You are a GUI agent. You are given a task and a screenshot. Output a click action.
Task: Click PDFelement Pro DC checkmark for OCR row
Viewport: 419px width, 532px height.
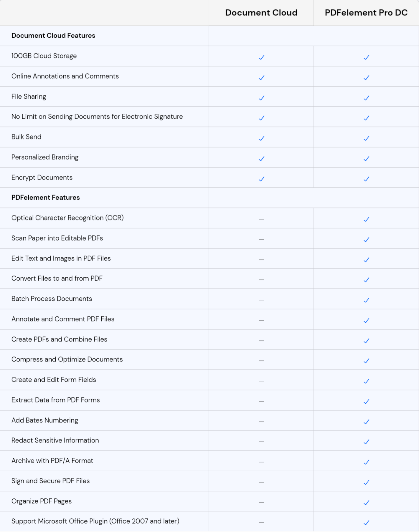366,219
